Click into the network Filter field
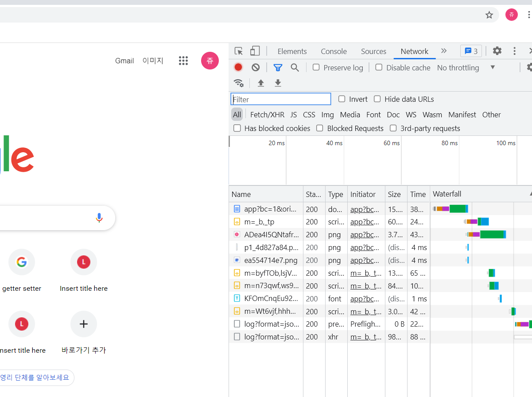 click(281, 99)
